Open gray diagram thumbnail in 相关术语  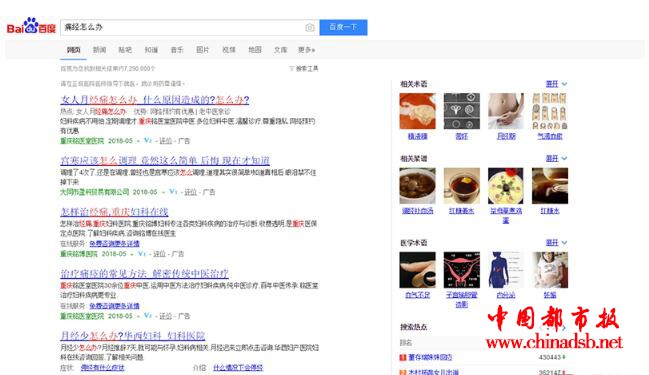point(462,111)
